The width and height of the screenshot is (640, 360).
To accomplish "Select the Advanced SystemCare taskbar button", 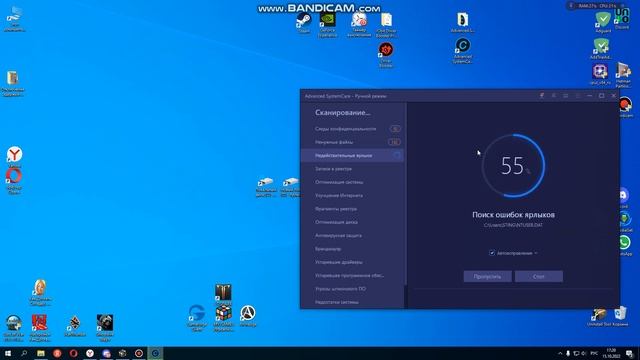I will pos(155,353).
